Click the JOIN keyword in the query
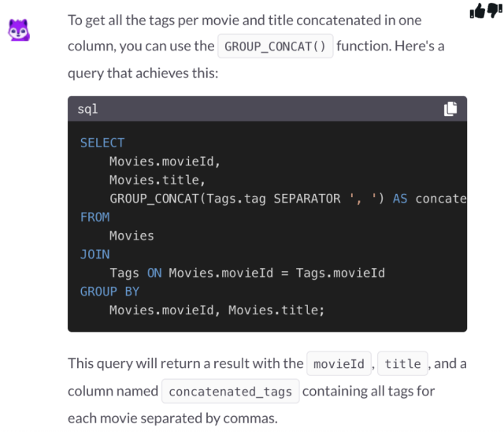This screenshot has height=435, width=504. click(94, 255)
